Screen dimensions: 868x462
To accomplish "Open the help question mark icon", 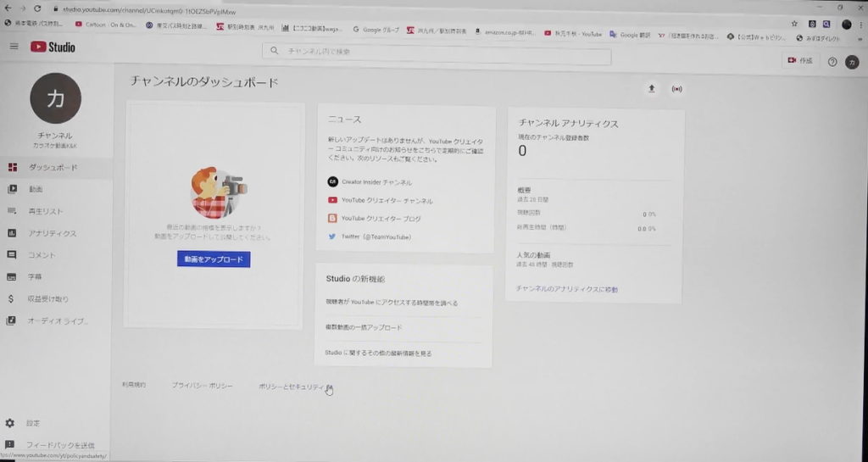I will coord(832,62).
